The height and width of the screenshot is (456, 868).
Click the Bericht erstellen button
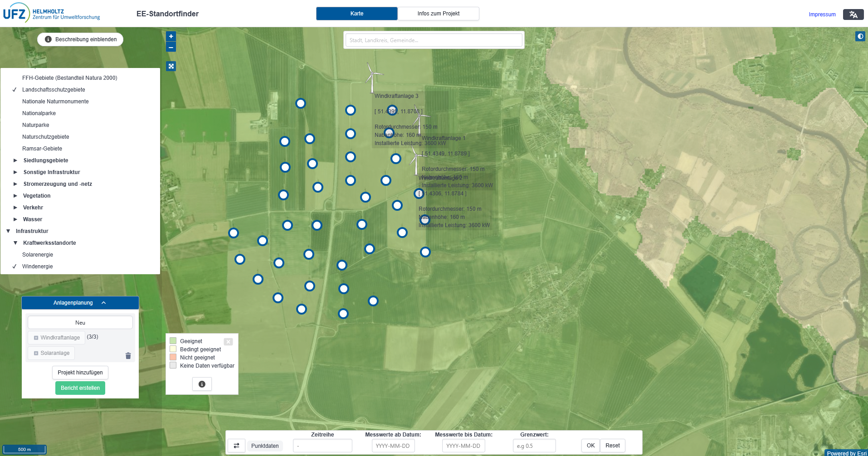coord(80,388)
